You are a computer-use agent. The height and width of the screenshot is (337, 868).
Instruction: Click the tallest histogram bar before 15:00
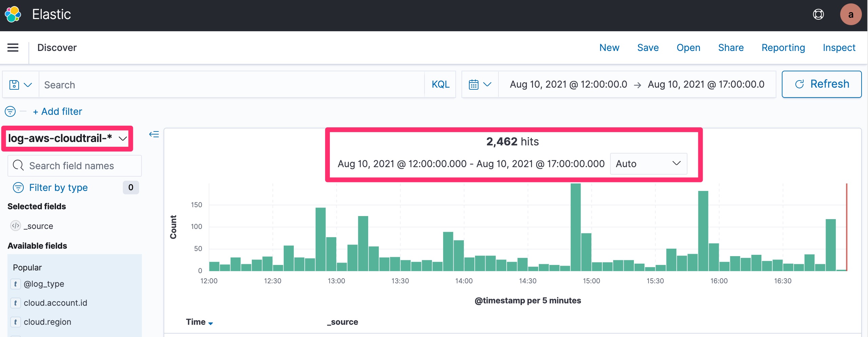[575, 227]
